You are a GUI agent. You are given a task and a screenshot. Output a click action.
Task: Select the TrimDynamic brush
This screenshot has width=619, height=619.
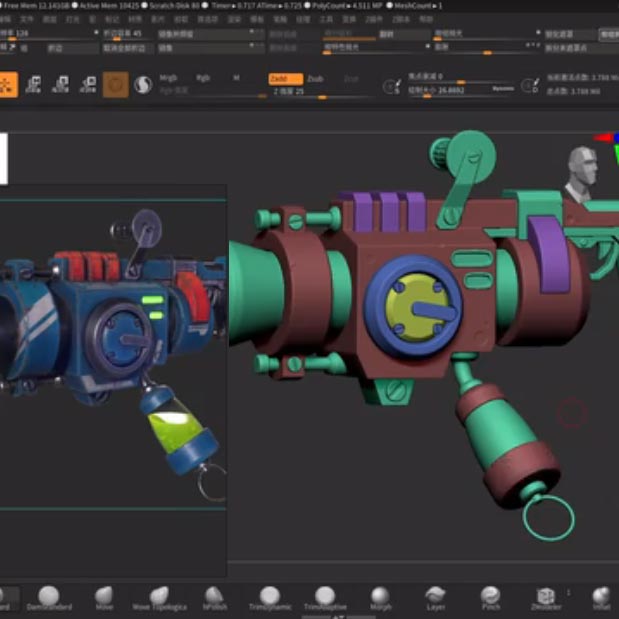[270, 598]
